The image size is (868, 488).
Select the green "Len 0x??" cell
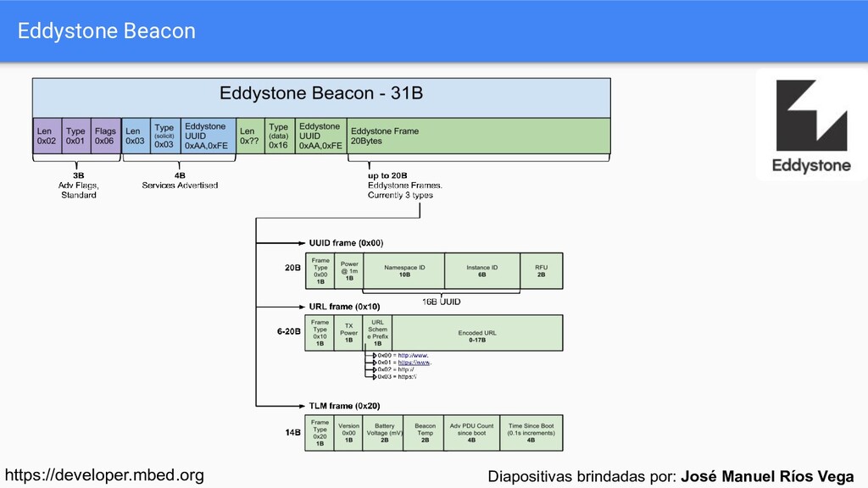[250, 136]
